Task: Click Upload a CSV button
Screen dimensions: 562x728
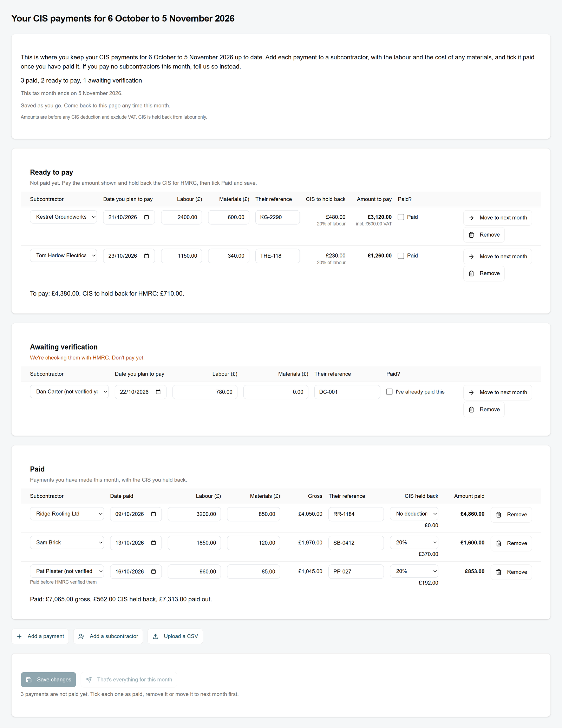Action: coord(175,636)
